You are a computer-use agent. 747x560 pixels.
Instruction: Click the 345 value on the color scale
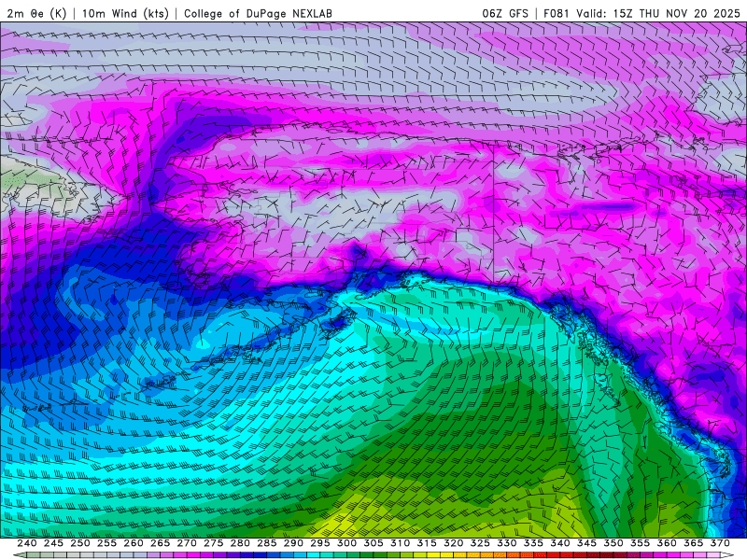tap(587, 543)
